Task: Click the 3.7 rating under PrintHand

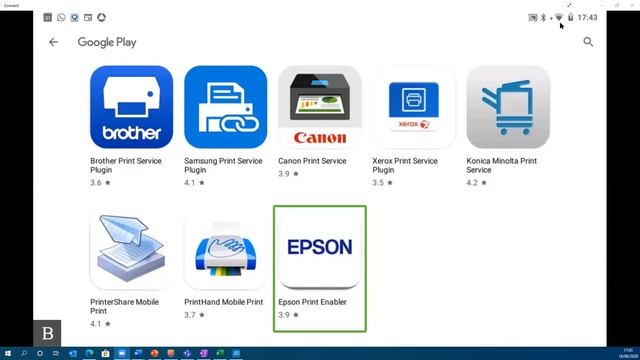Action: pos(194,315)
